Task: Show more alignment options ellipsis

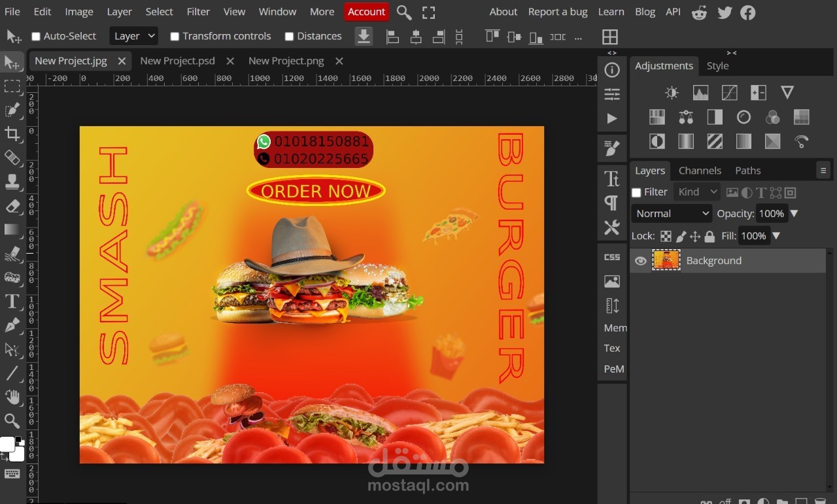Action: [578, 37]
